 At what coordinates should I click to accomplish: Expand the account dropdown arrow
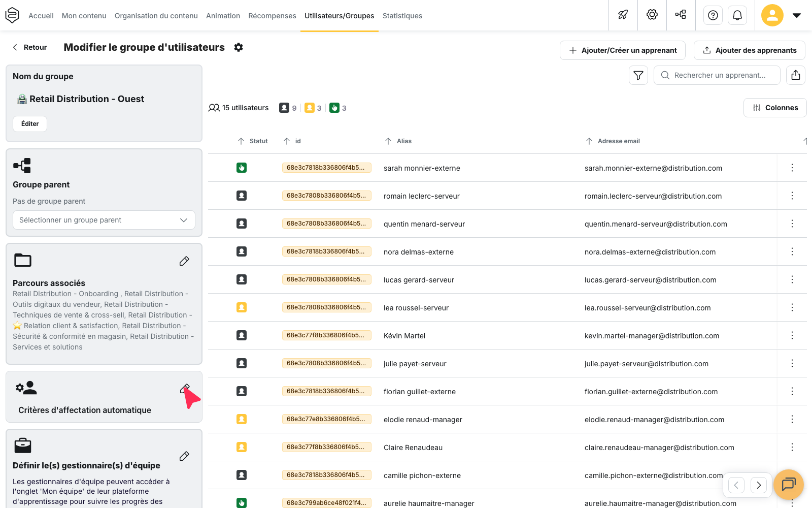(x=797, y=15)
